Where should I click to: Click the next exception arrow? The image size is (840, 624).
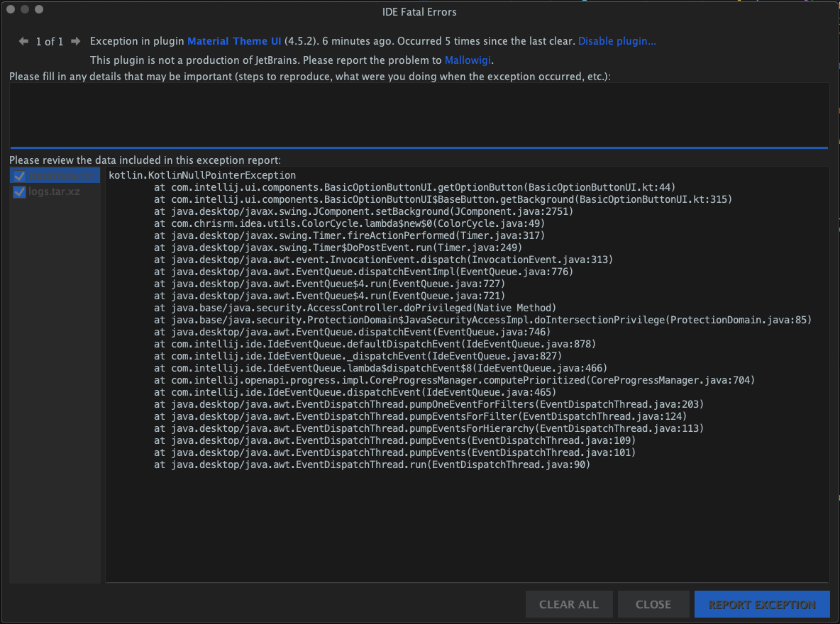click(x=74, y=41)
